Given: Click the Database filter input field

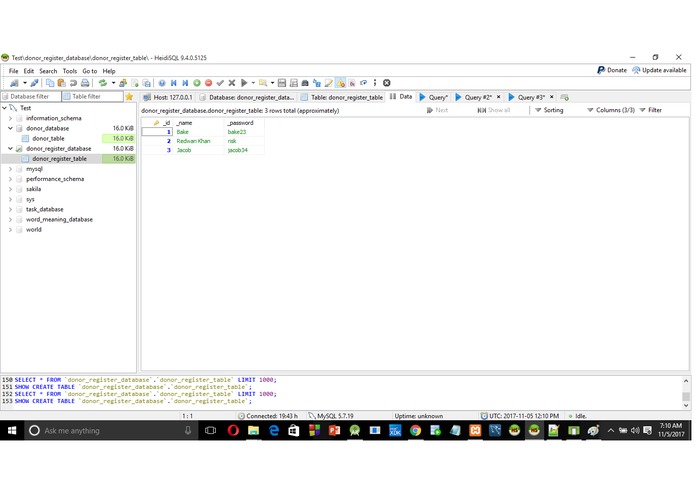Looking at the screenshot, I should pyautogui.click(x=31, y=97).
